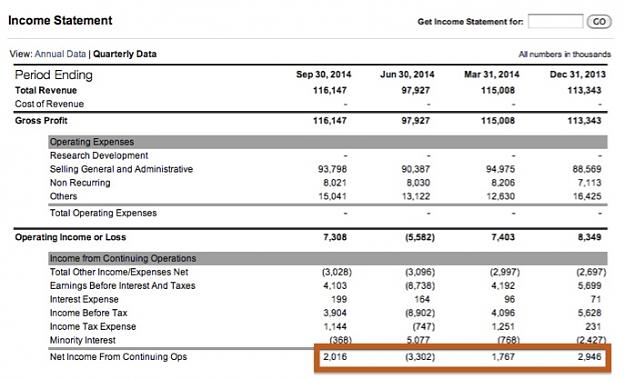Click the Income Before Tax label
Image resolution: width=625 pixels, height=379 pixels.
point(88,313)
